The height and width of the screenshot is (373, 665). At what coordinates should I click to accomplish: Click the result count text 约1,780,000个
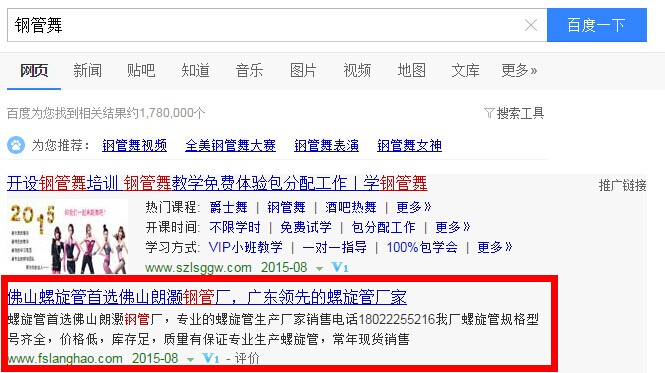pos(166,113)
